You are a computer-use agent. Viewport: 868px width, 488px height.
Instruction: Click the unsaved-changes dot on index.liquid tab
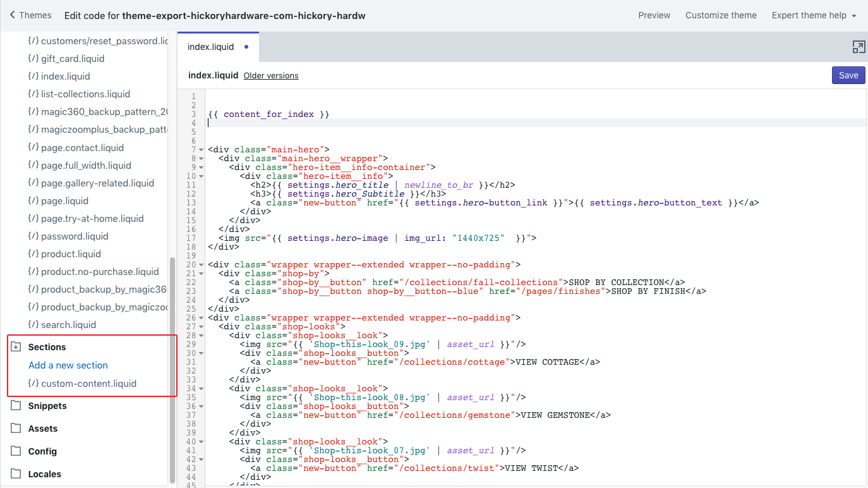pyautogui.click(x=246, y=47)
